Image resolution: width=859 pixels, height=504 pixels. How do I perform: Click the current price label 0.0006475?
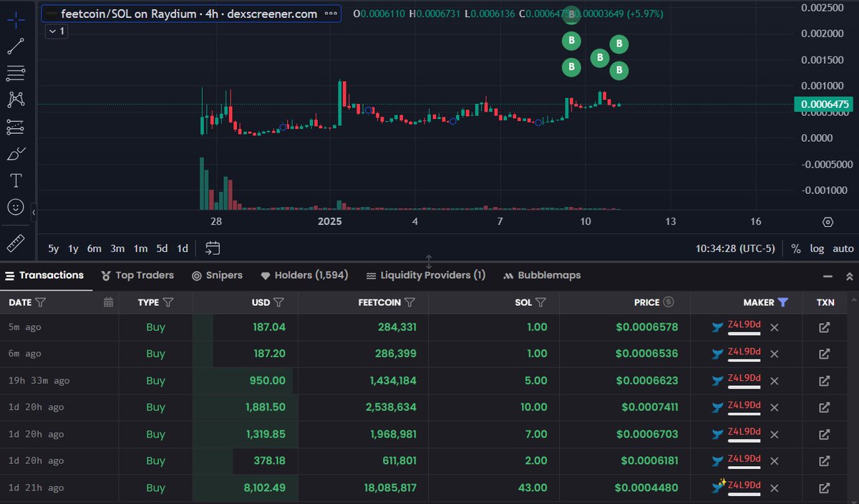[825, 105]
